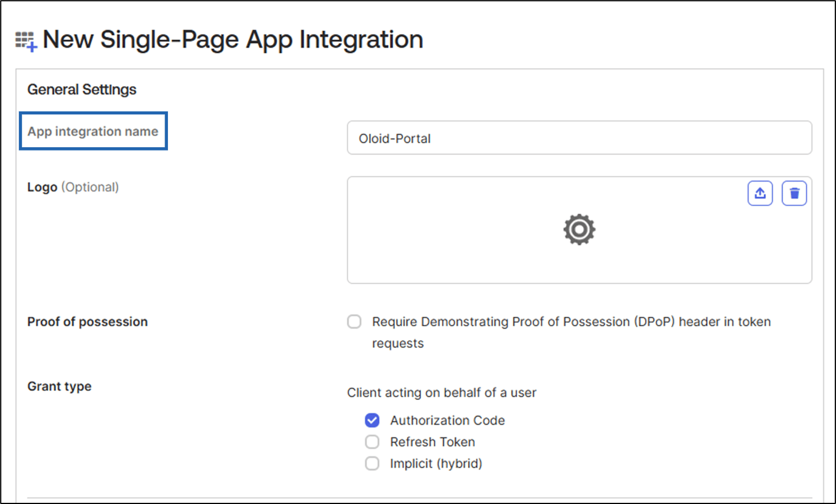
Task: Click the trash delete logo icon
Action: pyautogui.click(x=795, y=193)
